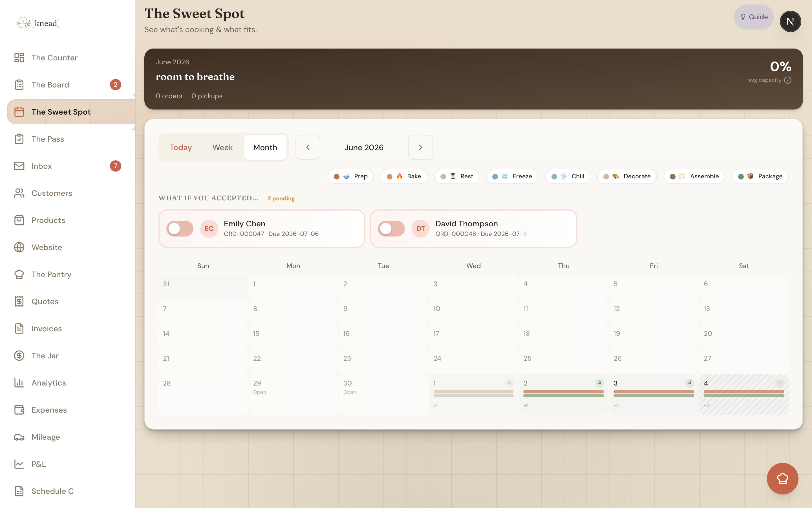
Task: Click the +1 more indicator on July 1
Action: click(435, 406)
